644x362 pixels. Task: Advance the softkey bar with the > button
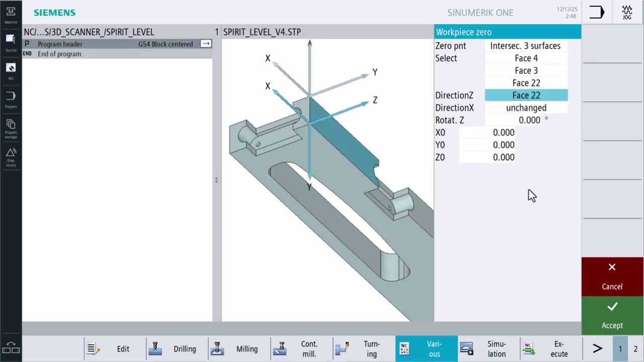click(x=597, y=348)
